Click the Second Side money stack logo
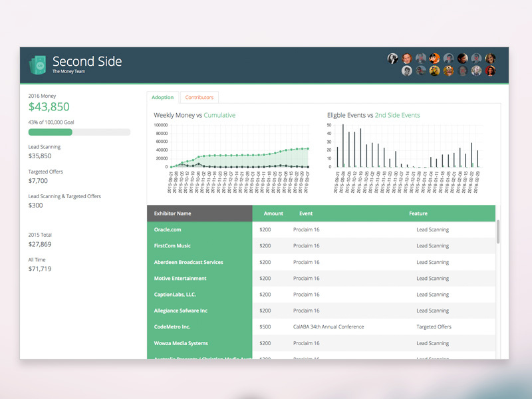 (37, 65)
